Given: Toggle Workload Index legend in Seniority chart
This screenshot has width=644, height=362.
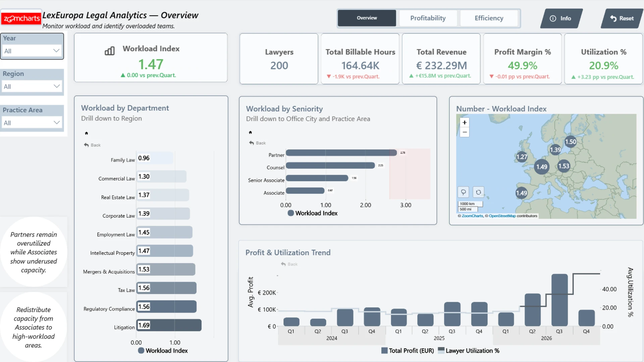Looking at the screenshot, I should click(x=313, y=213).
